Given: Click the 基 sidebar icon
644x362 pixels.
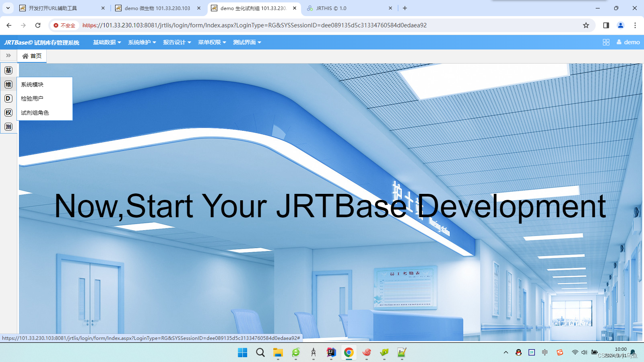Looking at the screenshot, I should [x=8, y=70].
